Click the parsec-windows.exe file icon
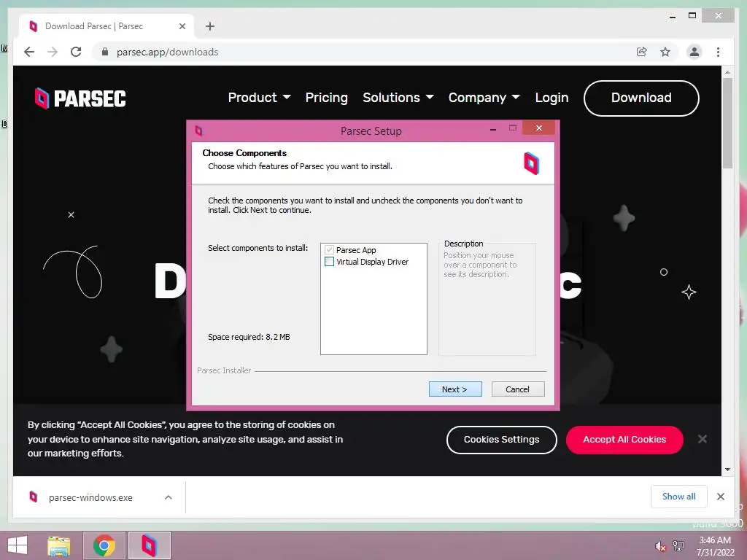 [34, 497]
